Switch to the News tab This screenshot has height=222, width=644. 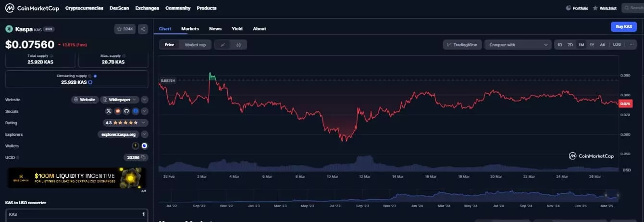pos(215,29)
